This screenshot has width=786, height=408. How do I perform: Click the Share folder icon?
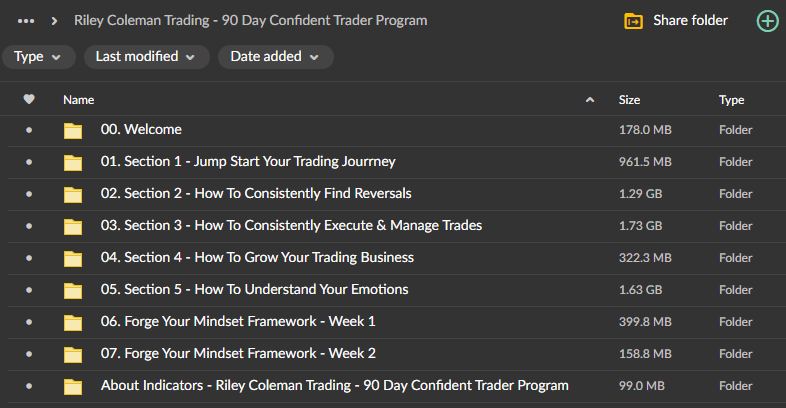633,21
